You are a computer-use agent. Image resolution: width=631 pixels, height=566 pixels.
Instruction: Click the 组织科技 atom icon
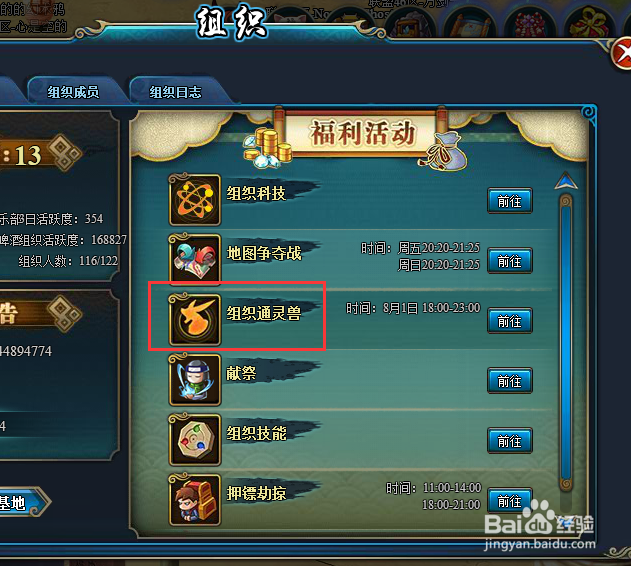195,200
